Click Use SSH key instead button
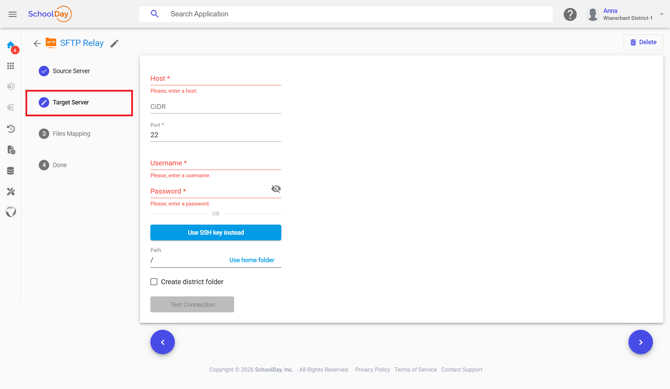This screenshot has height=389, width=670. [x=216, y=233]
